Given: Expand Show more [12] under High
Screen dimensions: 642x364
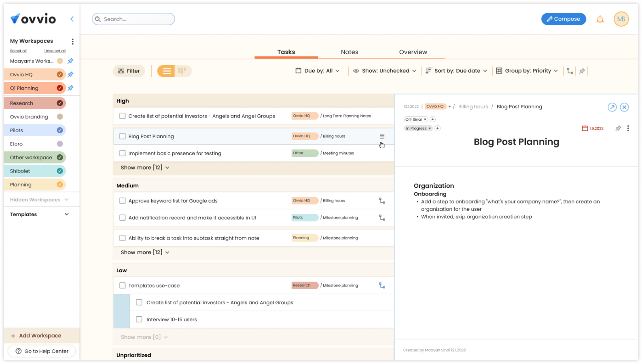Looking at the screenshot, I should click(145, 168).
